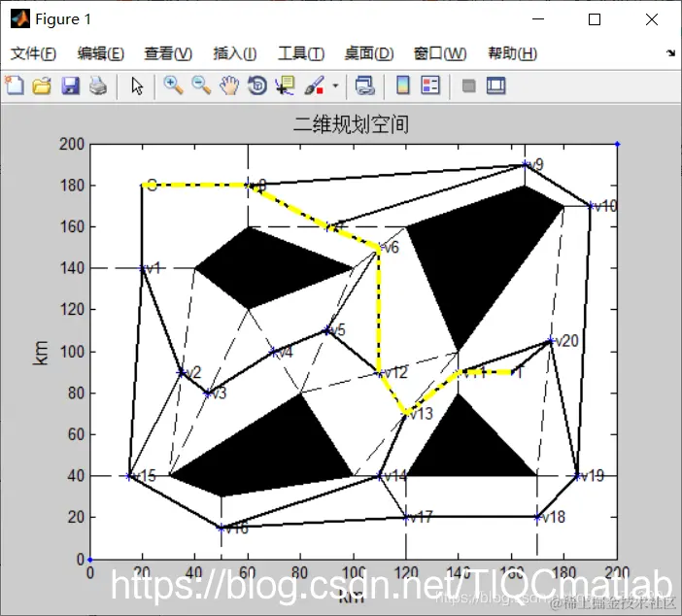Click the y-axis tick label 200
This screenshot has width=682, height=616.
point(72,144)
